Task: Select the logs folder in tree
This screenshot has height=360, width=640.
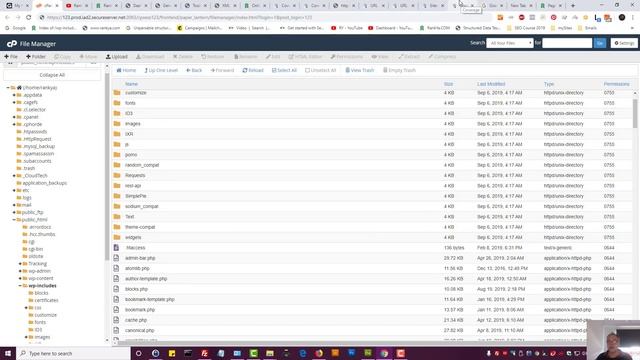Action: (x=27, y=198)
